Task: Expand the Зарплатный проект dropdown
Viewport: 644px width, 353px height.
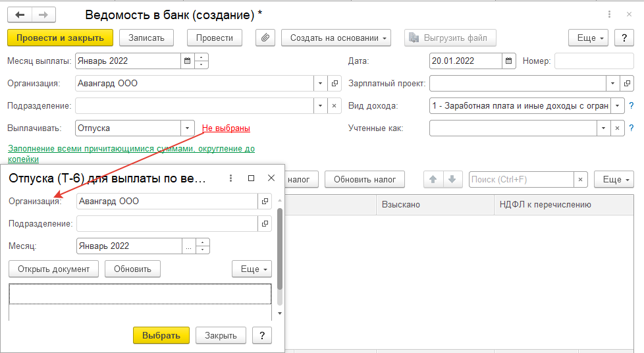Action: [x=613, y=83]
